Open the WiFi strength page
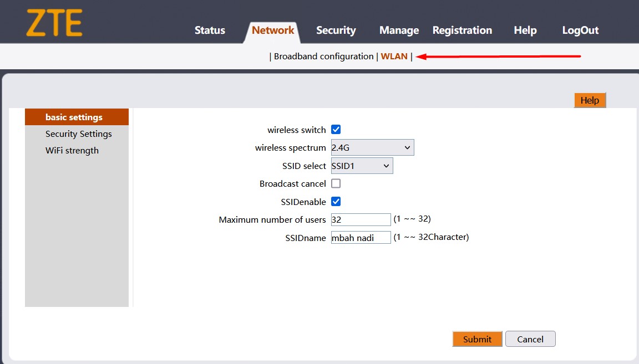 (72, 151)
